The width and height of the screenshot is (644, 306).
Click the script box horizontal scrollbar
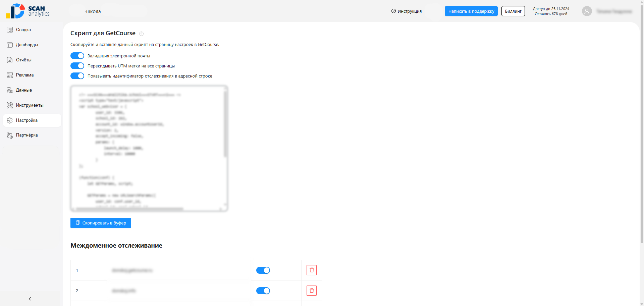[x=129, y=209]
